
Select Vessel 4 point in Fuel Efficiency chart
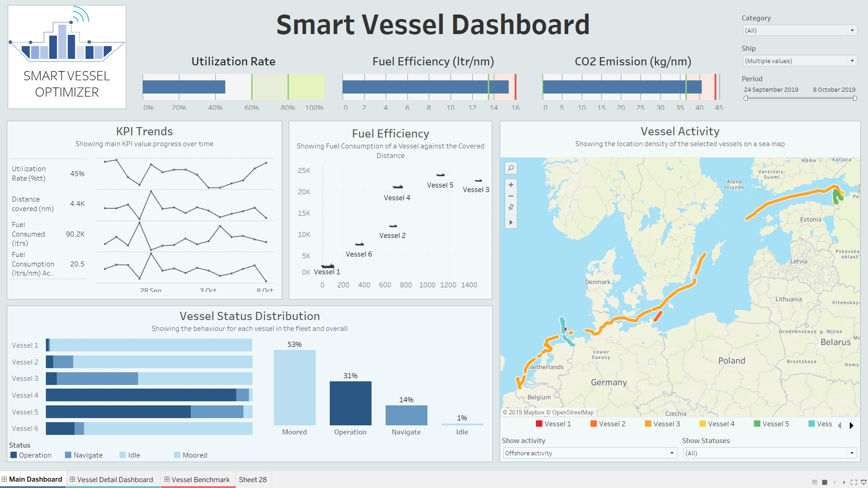pyautogui.click(x=398, y=187)
